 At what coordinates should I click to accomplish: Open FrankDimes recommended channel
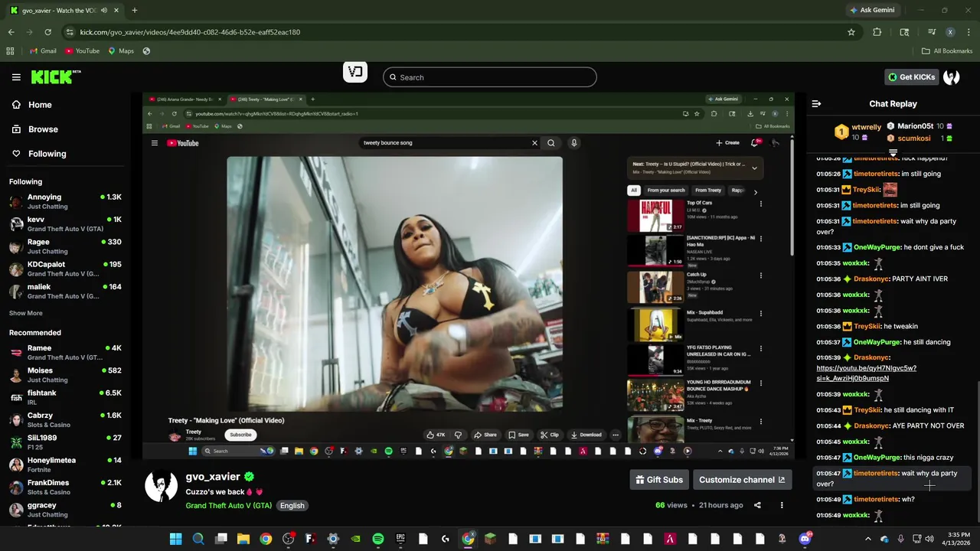pyautogui.click(x=65, y=487)
